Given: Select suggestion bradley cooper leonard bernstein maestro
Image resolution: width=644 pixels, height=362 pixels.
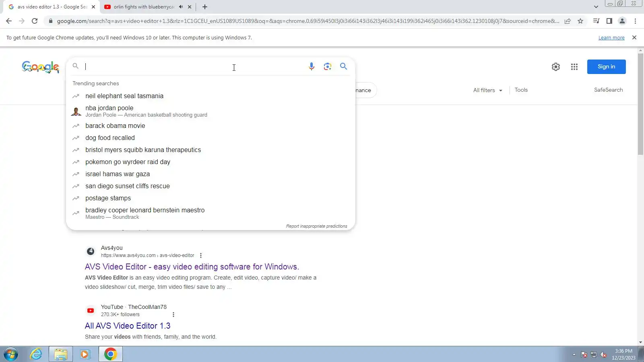Looking at the screenshot, I should pos(211,213).
